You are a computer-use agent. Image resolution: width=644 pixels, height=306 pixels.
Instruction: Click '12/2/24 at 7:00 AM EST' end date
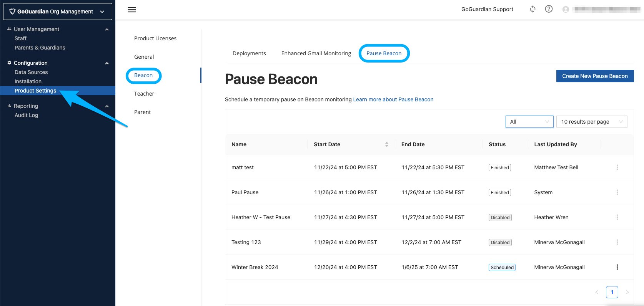[x=431, y=242]
